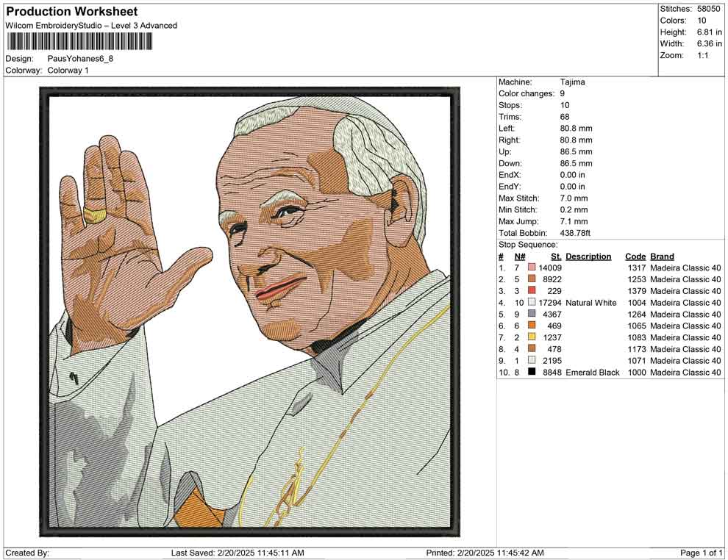The image size is (728, 560).
Task: Click the 'Stop Sequence:' label
Action: [529, 245]
